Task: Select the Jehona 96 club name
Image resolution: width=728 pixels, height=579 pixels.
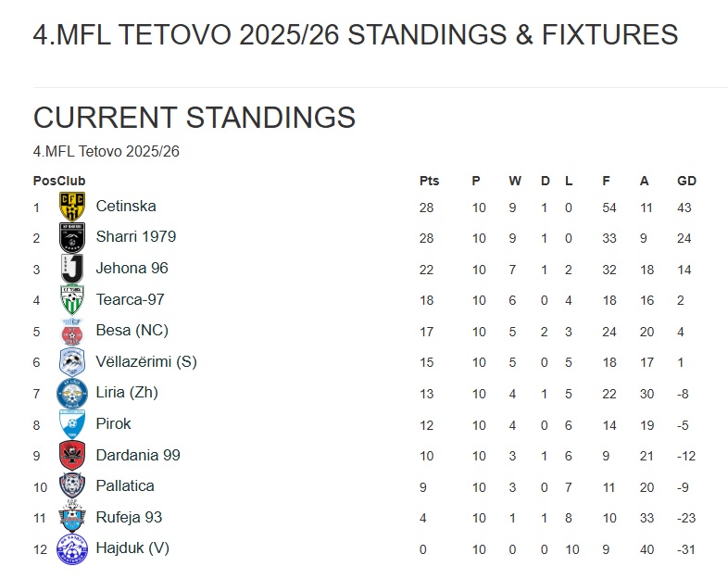Action: (x=132, y=268)
